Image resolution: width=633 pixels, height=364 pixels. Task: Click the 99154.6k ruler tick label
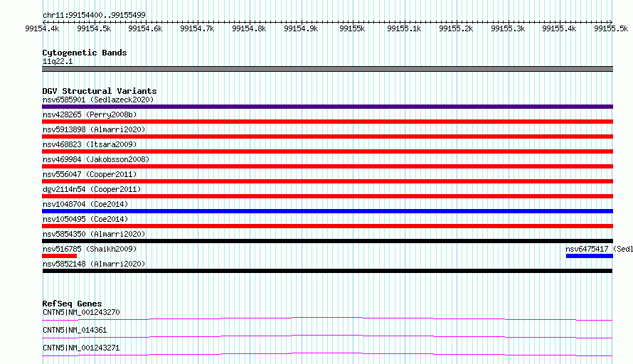tap(145, 28)
